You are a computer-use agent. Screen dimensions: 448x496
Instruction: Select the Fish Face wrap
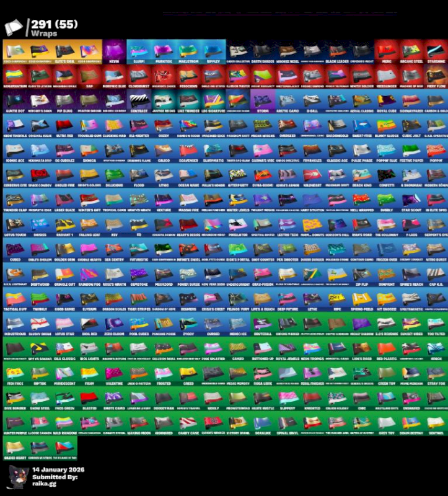[x=15, y=374]
